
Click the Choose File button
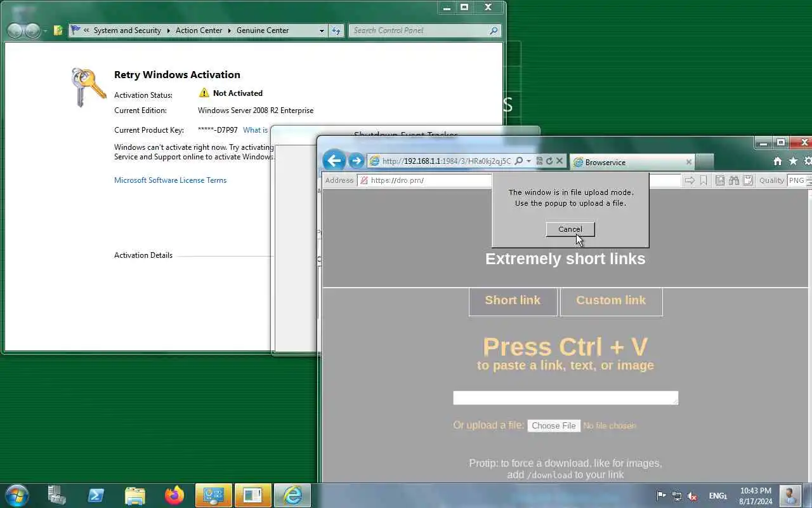(x=554, y=425)
